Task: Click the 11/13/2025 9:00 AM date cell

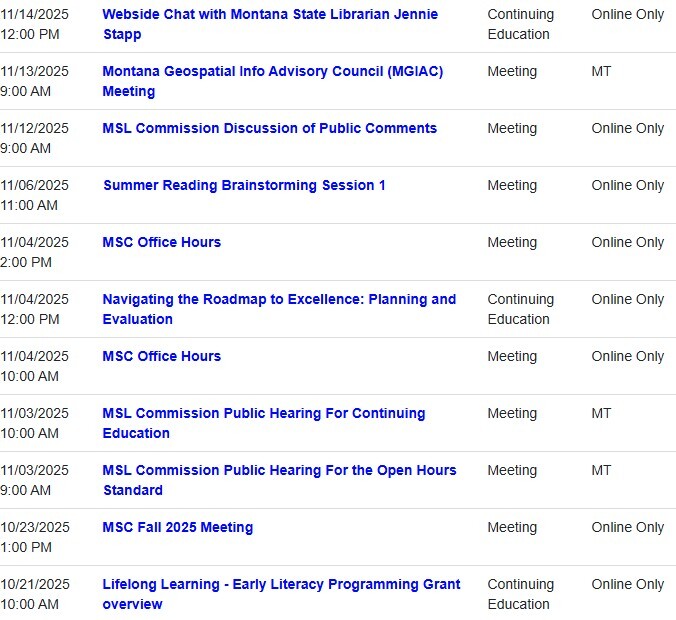Action: point(35,82)
